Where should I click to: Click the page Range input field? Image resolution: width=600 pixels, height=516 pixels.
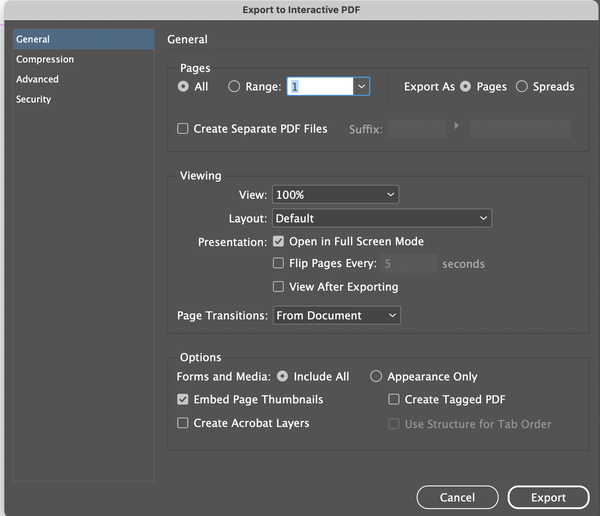(x=320, y=87)
